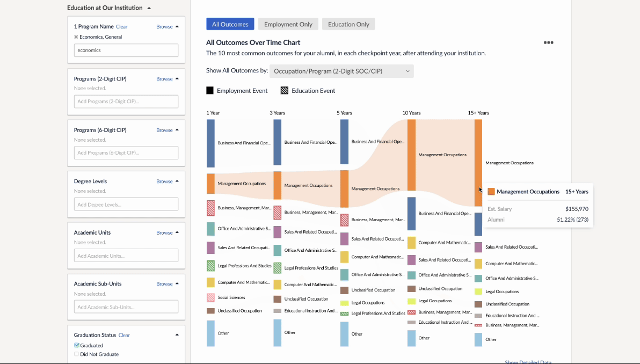Open the three-dot chart options menu

pyautogui.click(x=548, y=42)
